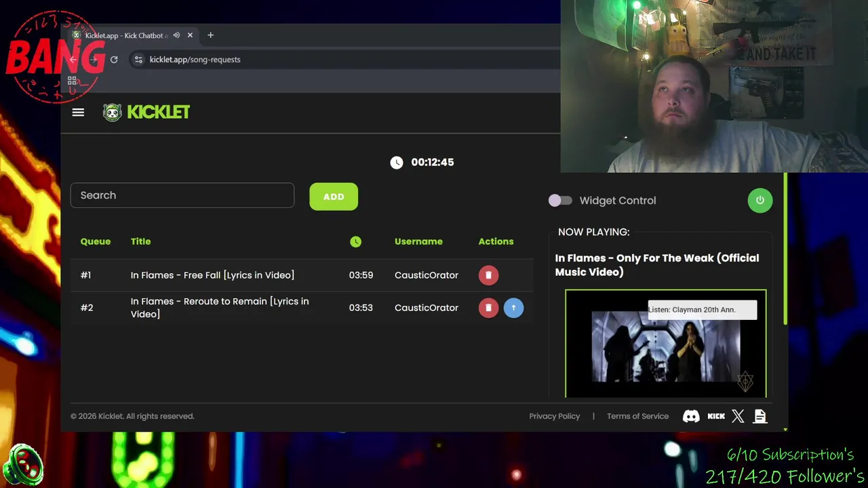Click CausticOrator username in row #2
The image size is (868, 488).
(427, 308)
